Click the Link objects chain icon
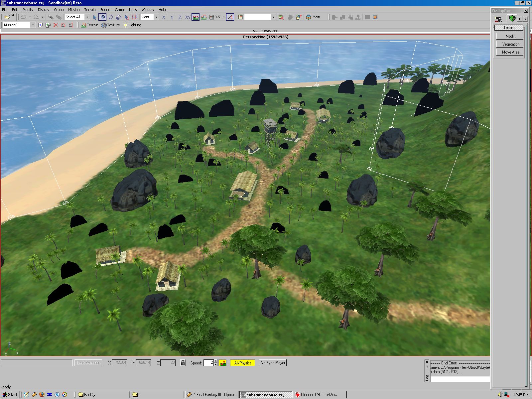The height and width of the screenshot is (399, 532). (51, 17)
